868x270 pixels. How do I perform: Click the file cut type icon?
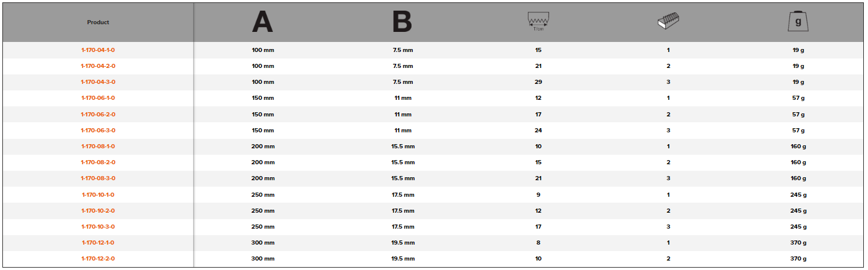coord(668,22)
